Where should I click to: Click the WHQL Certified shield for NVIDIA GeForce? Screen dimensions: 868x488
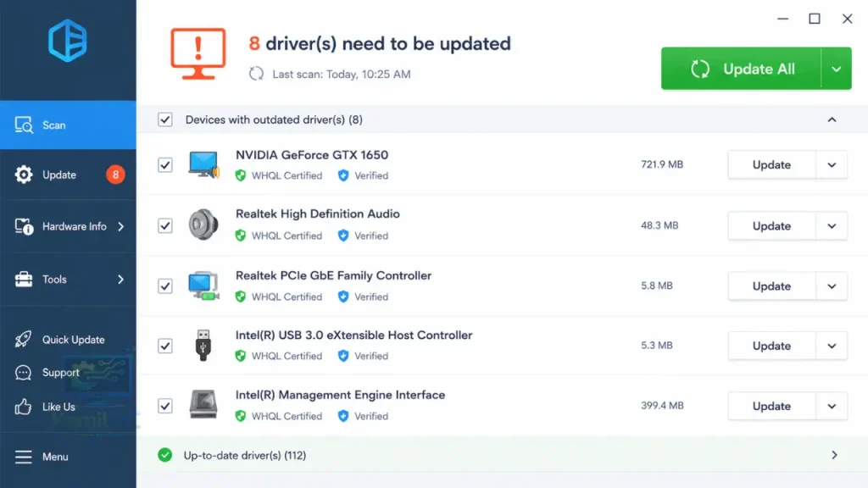click(x=240, y=175)
